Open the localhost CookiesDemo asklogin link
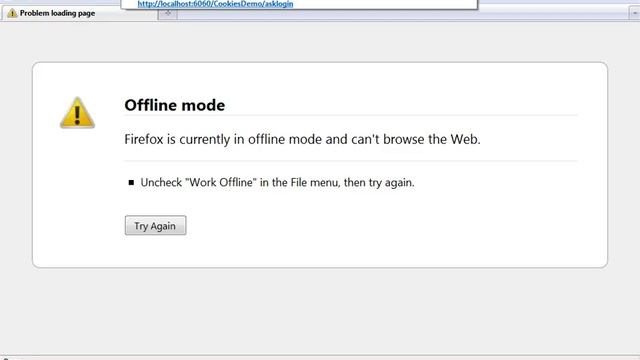This screenshot has height=360, width=640. tap(215, 4)
